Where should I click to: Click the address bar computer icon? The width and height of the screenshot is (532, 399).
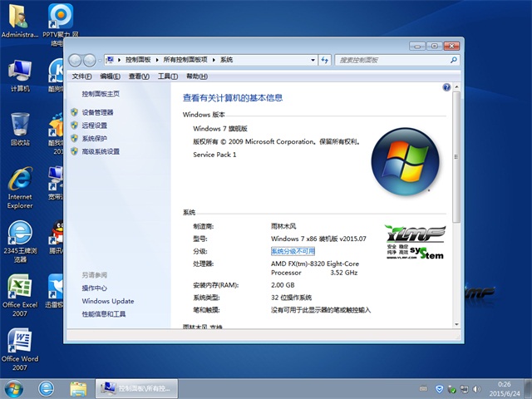(x=110, y=60)
